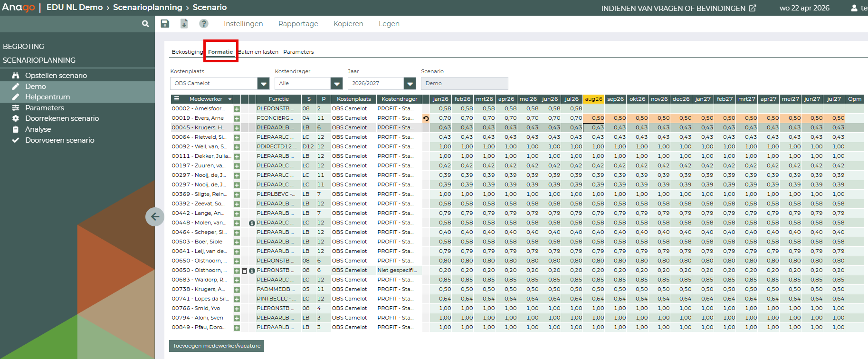Open the Rapportage menu
The height and width of the screenshot is (359, 868).
tap(298, 24)
